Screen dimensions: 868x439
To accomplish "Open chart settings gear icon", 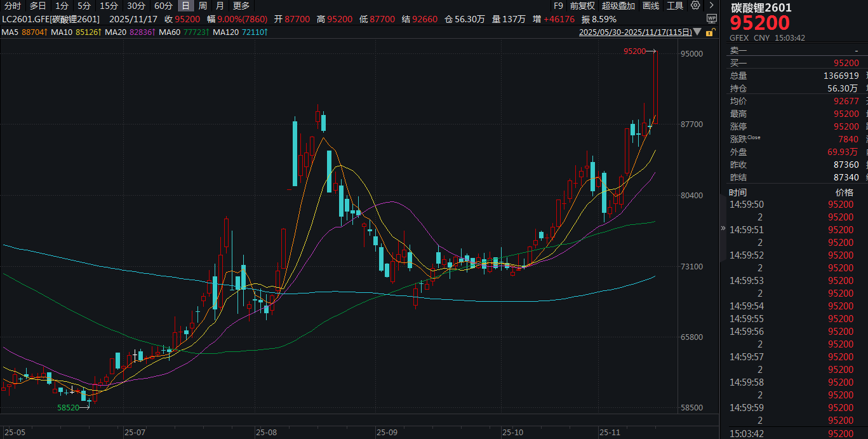I will (x=695, y=6).
